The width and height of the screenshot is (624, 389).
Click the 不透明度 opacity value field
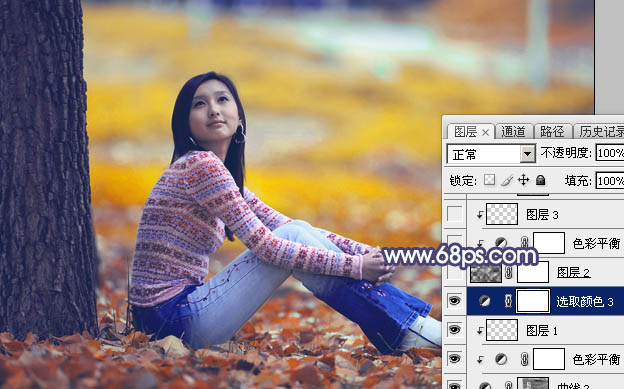tap(610, 153)
